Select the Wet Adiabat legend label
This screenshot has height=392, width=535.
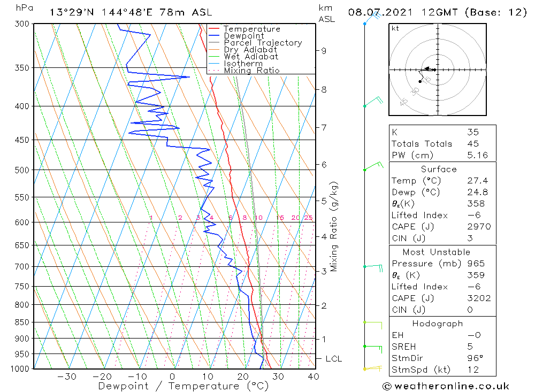(x=251, y=57)
